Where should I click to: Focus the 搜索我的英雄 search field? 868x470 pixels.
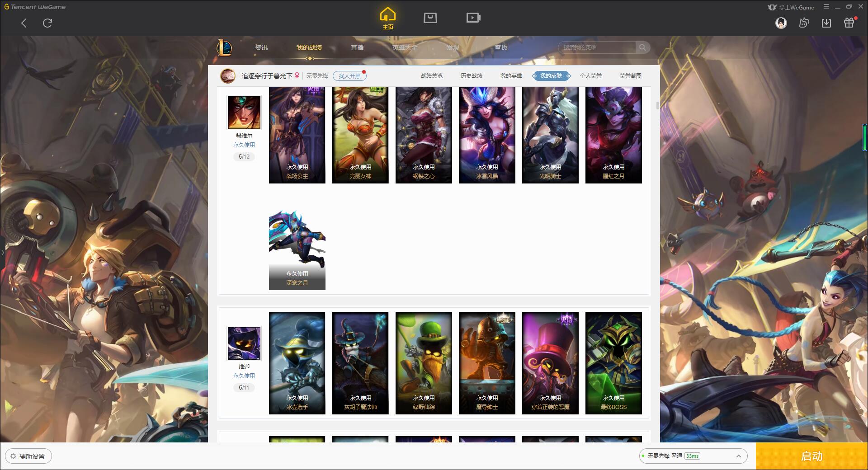point(597,47)
